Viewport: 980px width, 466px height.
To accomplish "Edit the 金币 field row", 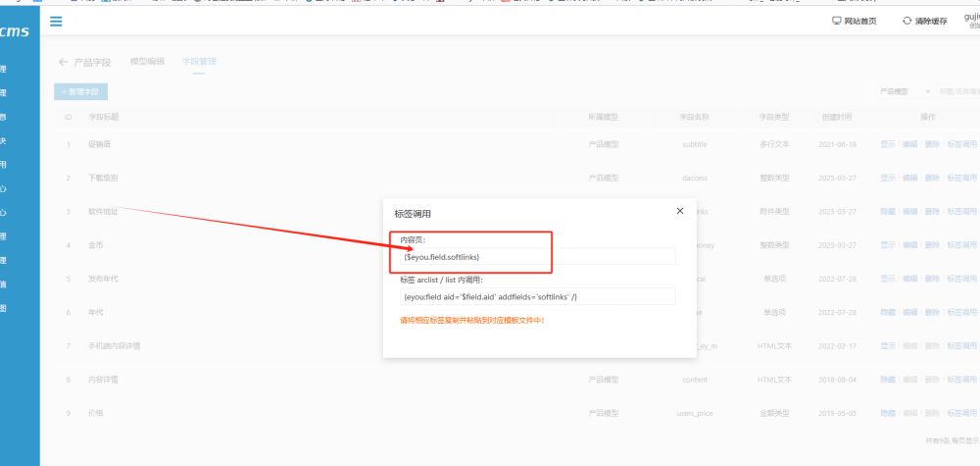I will click(x=910, y=244).
